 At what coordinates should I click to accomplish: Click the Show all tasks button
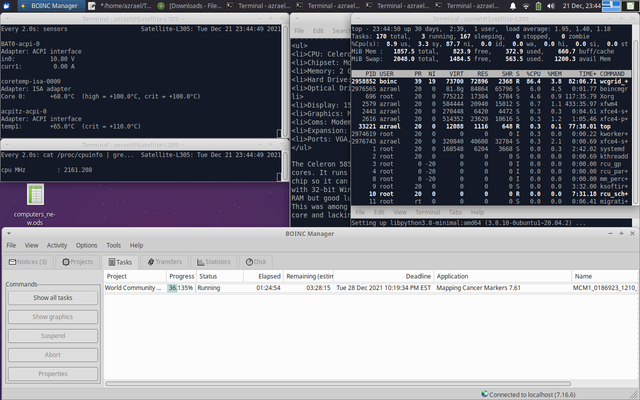pyautogui.click(x=53, y=298)
